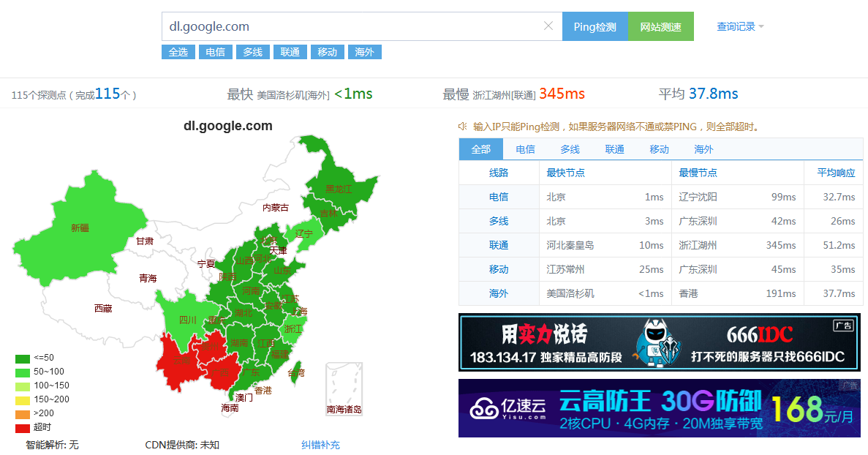Open the 查询记录 dropdown
868x455 pixels.
[740, 26]
